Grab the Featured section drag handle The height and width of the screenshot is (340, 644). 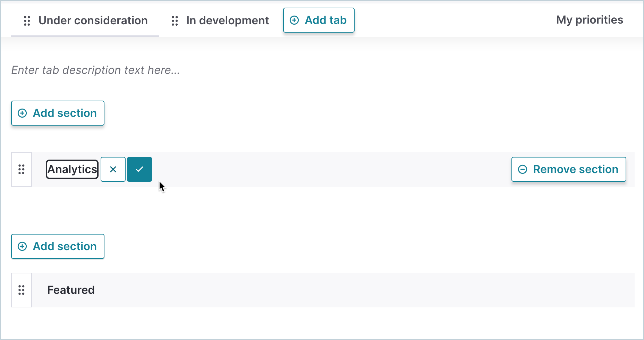[22, 290]
